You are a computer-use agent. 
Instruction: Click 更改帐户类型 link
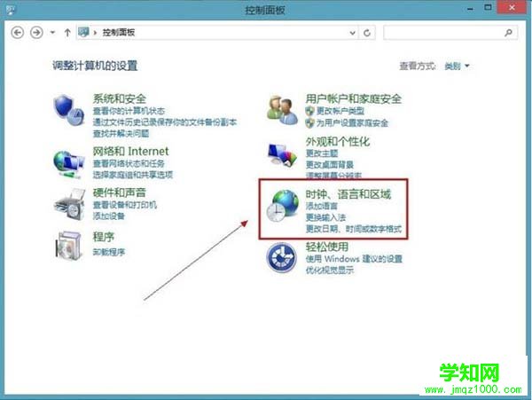[x=340, y=111]
